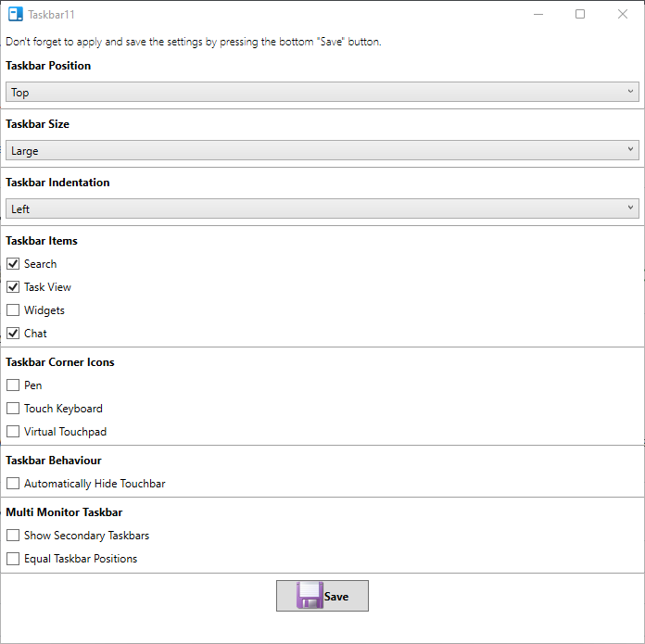This screenshot has height=644, width=645.
Task: Expand the Taskbar Size dropdown
Action: 322,150
